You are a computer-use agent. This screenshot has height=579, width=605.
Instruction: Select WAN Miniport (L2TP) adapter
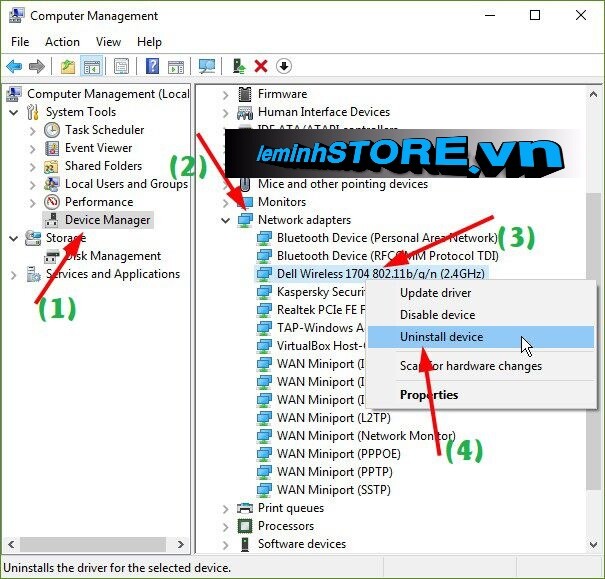click(333, 418)
